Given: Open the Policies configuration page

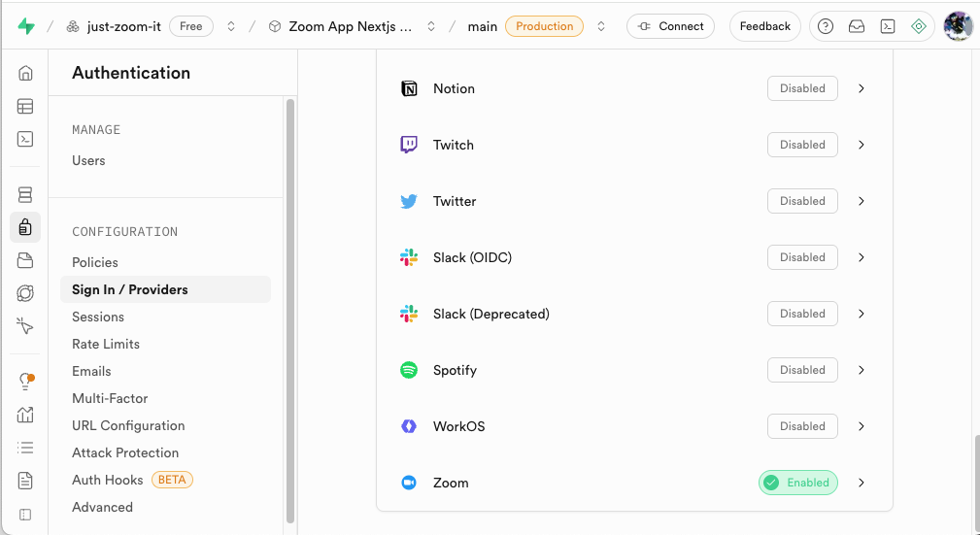Looking at the screenshot, I should pyautogui.click(x=95, y=262).
